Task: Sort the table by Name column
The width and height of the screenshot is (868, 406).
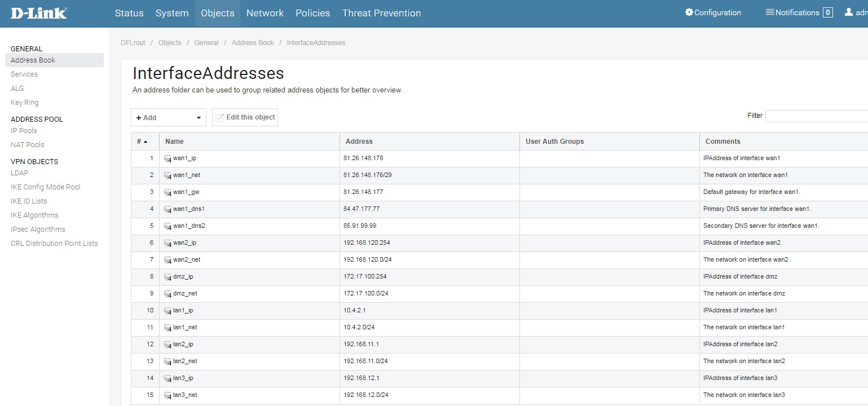Action: click(174, 142)
